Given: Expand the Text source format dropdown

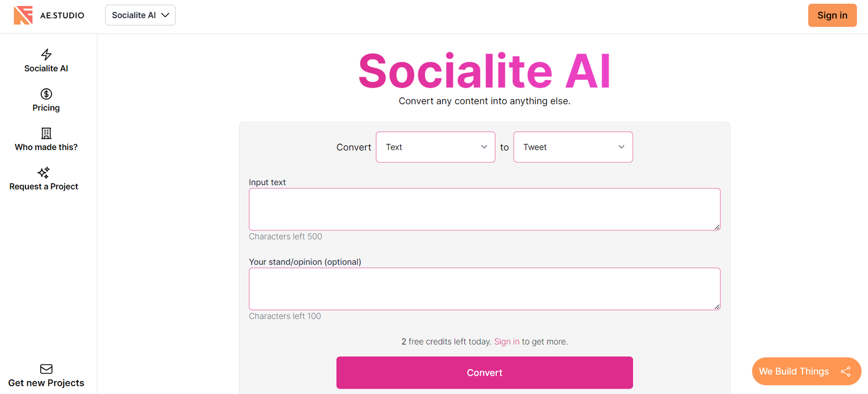Looking at the screenshot, I should click(x=435, y=147).
